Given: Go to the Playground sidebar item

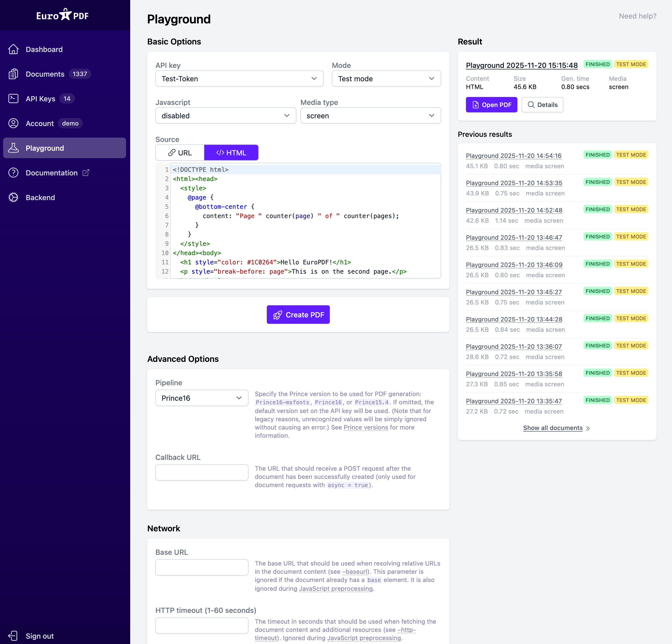Looking at the screenshot, I should 65,148.
